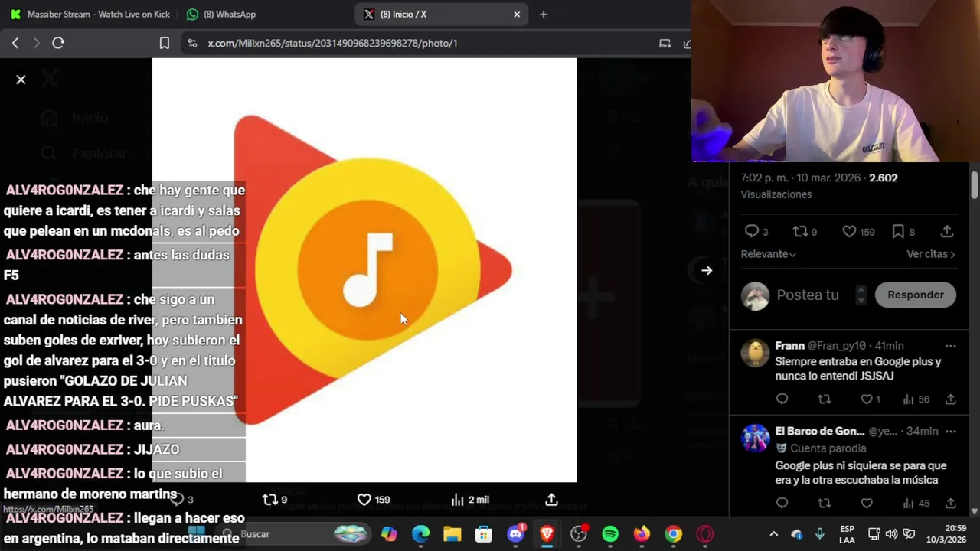The image size is (980, 551).
Task: Repost from the bar under the photo
Action: [x=274, y=500]
